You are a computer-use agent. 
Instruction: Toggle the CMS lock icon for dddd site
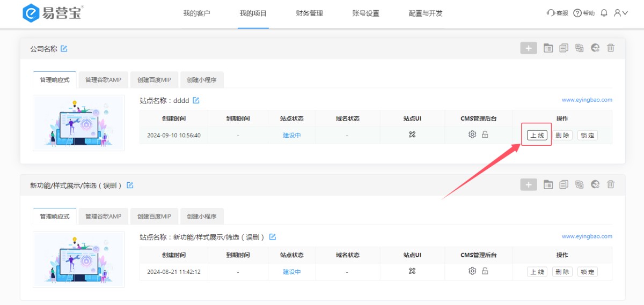pos(485,135)
